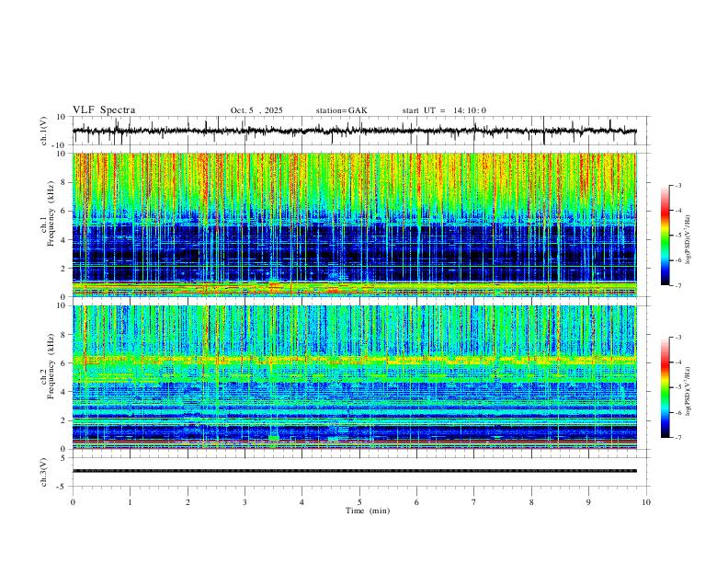Click the "station=GAK" header label
The image size is (728, 563).
coord(341,110)
